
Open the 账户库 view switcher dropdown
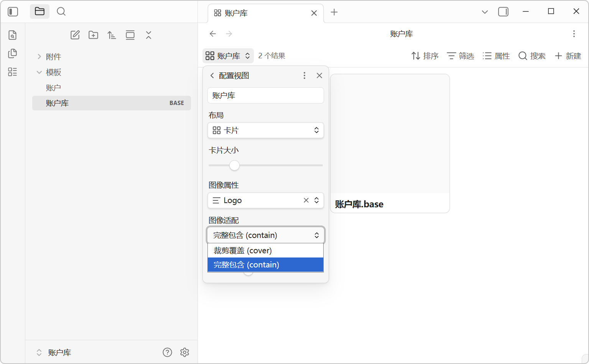tap(228, 56)
